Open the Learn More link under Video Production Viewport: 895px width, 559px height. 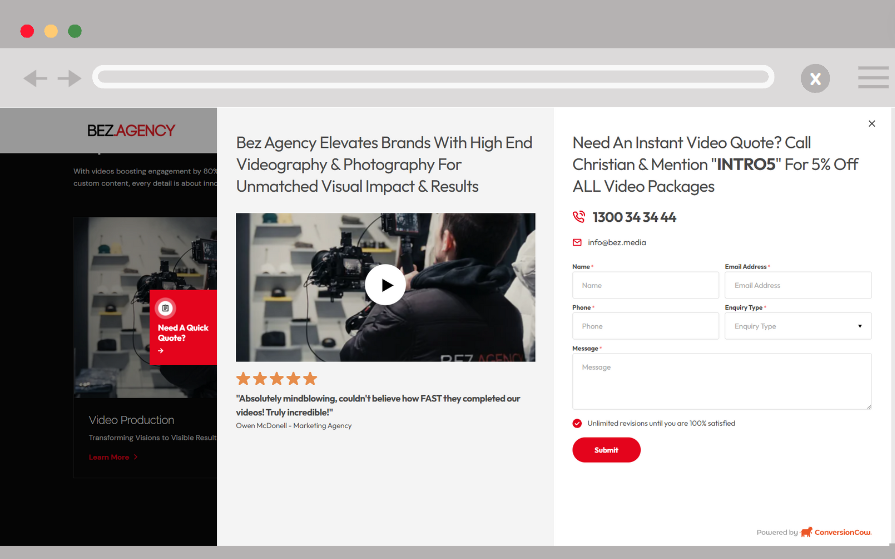pos(113,457)
